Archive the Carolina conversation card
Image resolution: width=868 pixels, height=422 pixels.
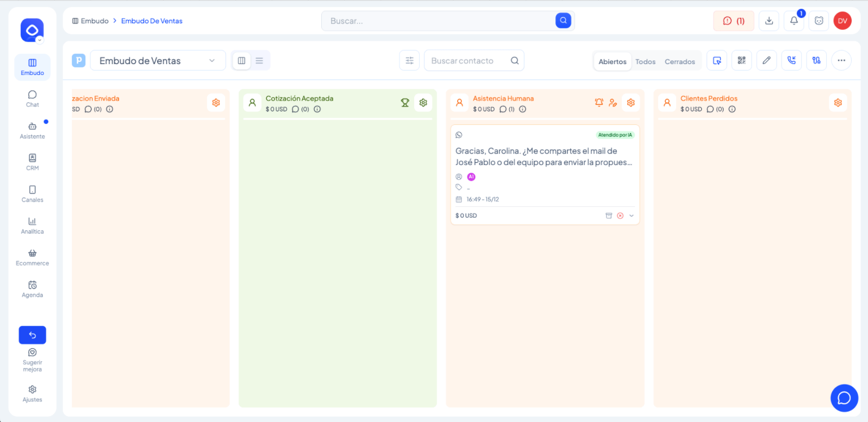tap(609, 216)
